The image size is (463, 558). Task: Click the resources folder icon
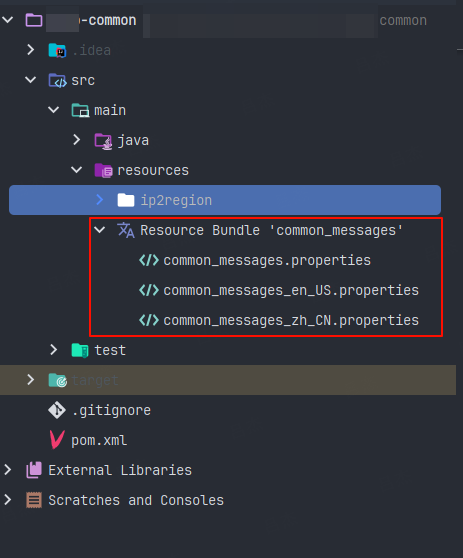click(x=103, y=170)
